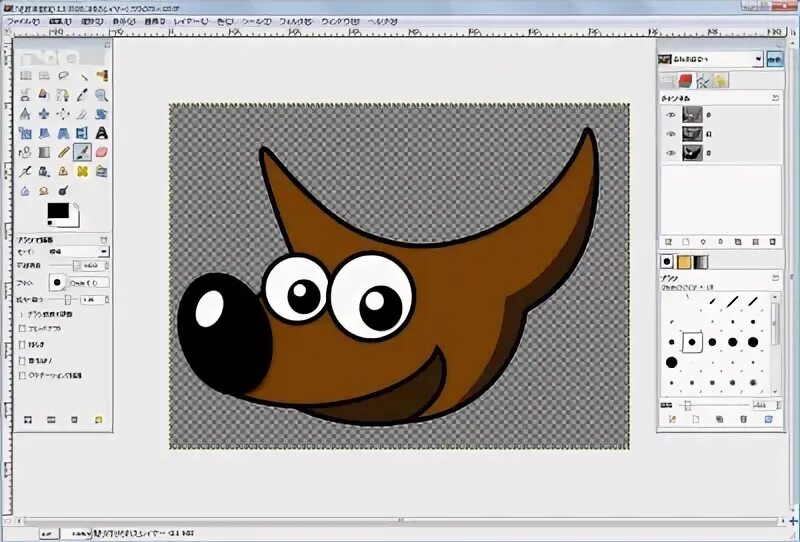Select the Zoom magnifier tool
The height and width of the screenshot is (542, 800).
point(102,95)
